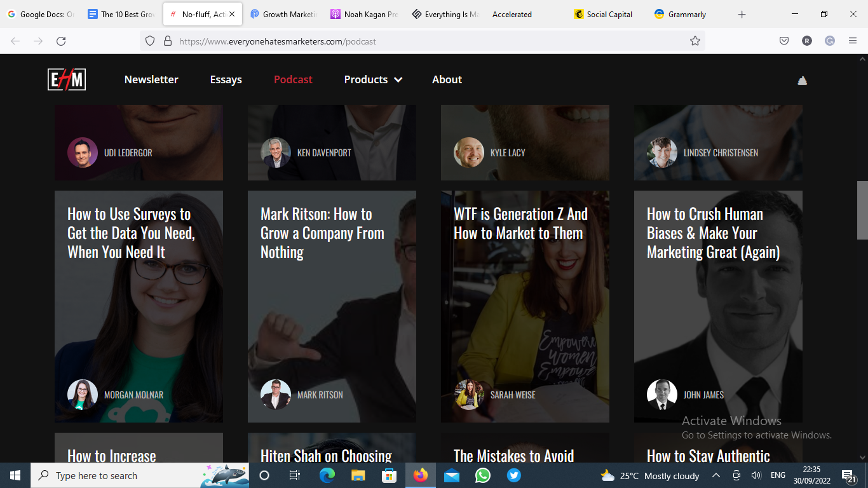Click Ken Davenport's avatar

click(276, 152)
